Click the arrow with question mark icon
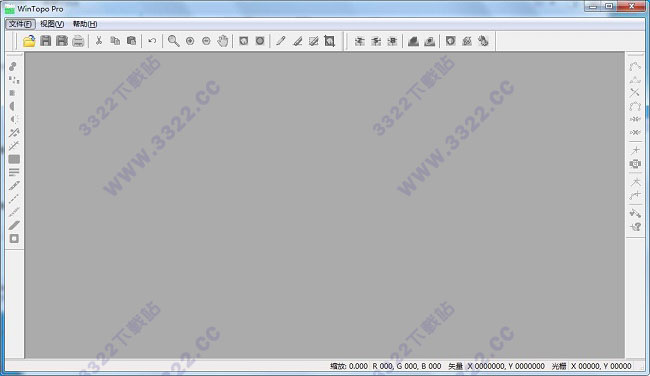 [635, 227]
